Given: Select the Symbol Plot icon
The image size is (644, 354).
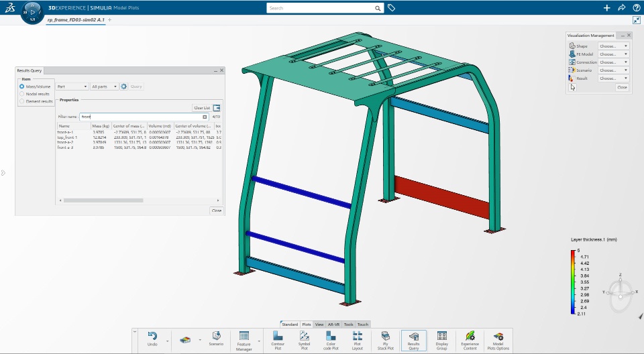Looking at the screenshot, I should [305, 341].
